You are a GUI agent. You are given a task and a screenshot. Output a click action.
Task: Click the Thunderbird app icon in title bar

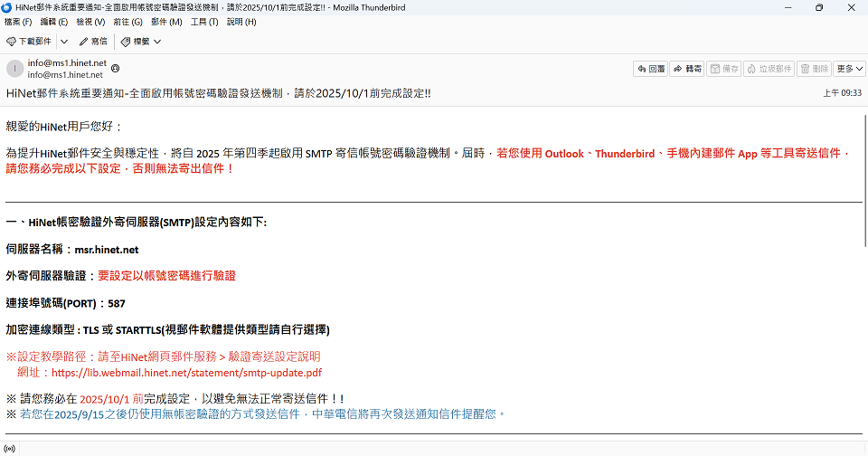[x=6, y=7]
